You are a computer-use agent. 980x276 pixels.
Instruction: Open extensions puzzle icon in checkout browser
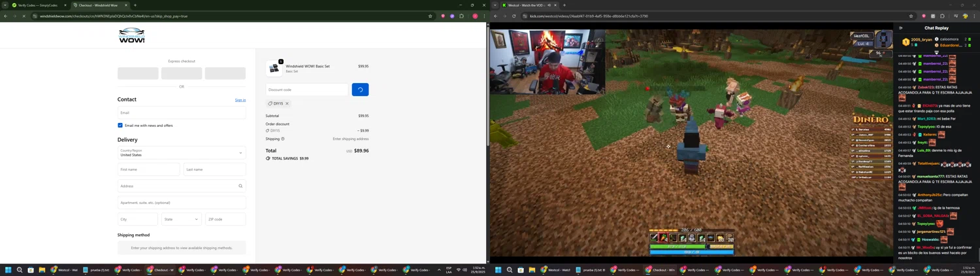[x=461, y=16]
